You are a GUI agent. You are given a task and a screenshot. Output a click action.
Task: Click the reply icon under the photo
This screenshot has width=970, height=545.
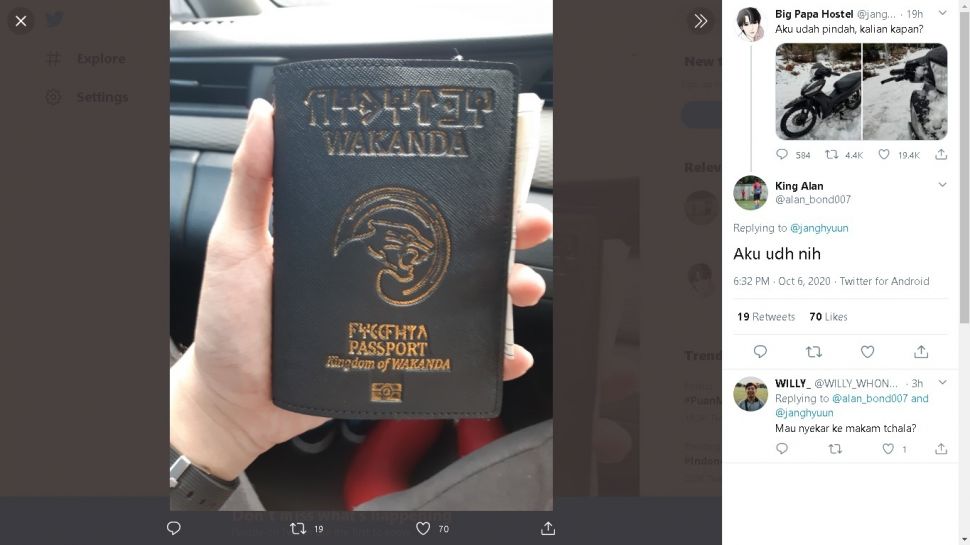point(174,528)
